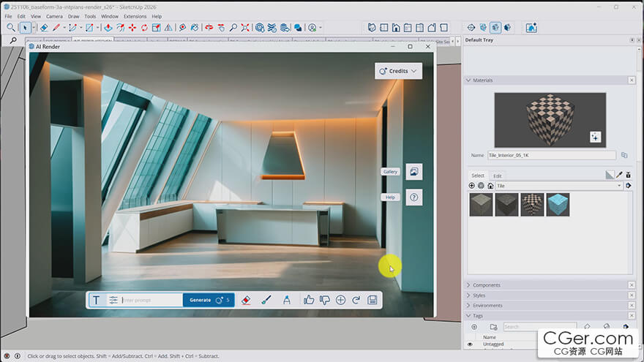Click the Help question mark icon

[x=414, y=197]
